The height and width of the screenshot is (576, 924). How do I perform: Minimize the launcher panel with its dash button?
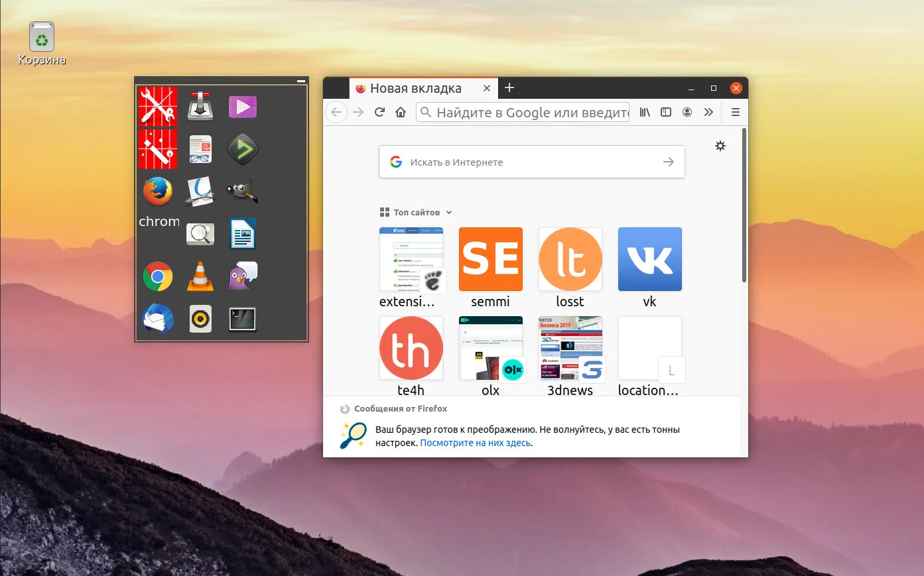tap(301, 81)
